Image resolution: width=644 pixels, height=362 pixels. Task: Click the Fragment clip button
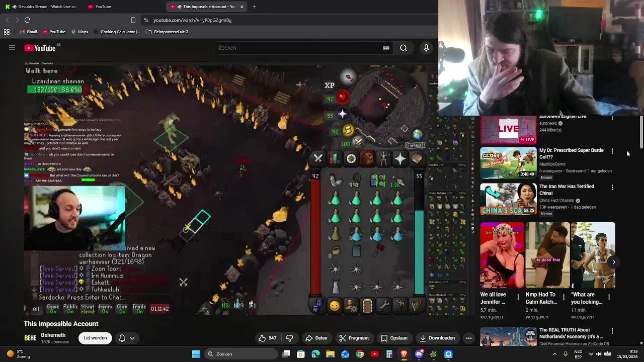point(354,338)
